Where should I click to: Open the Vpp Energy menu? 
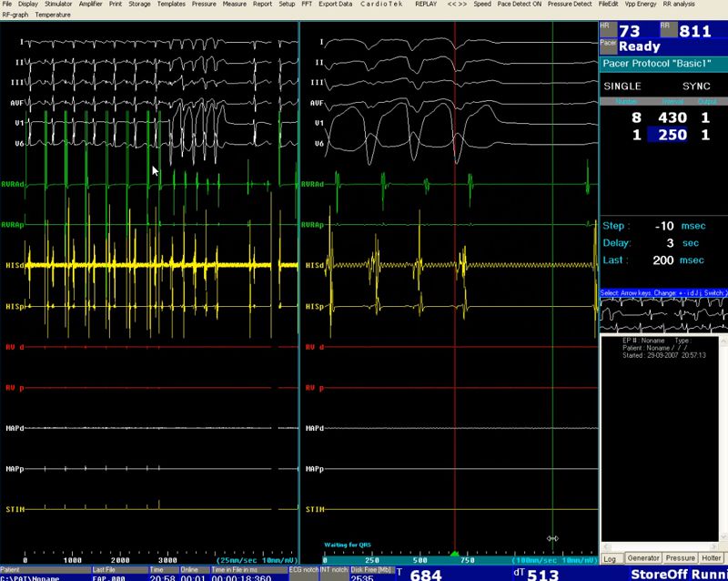(x=641, y=4)
